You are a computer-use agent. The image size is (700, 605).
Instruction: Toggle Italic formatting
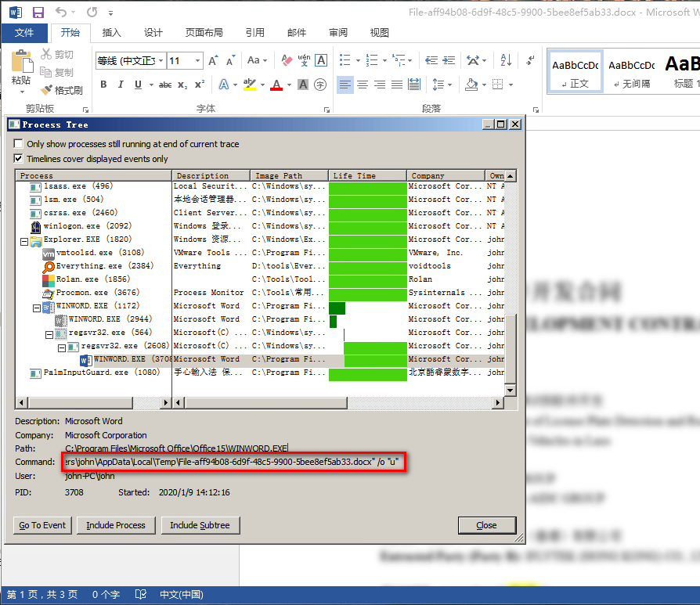point(121,85)
